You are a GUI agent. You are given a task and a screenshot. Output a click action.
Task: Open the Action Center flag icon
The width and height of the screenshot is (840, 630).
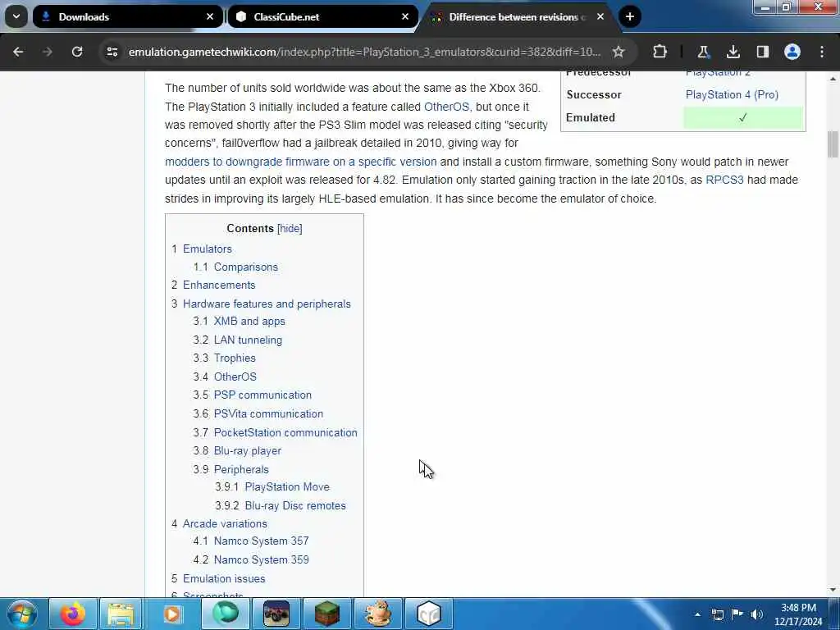coord(737,614)
